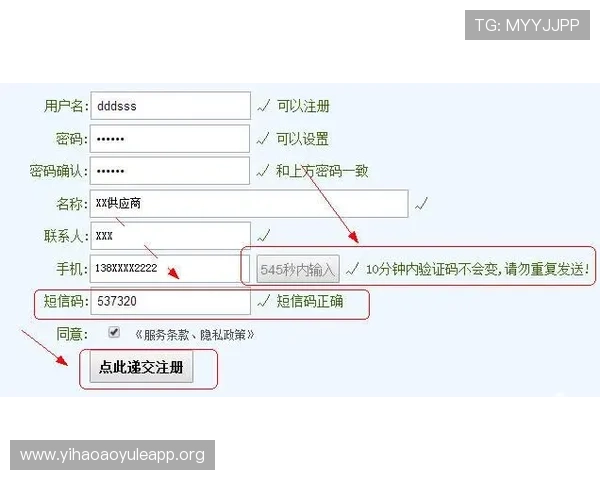Click the checkmark icon beside 可以注册
Screen dimensions: 600x480
pyautogui.click(x=264, y=105)
